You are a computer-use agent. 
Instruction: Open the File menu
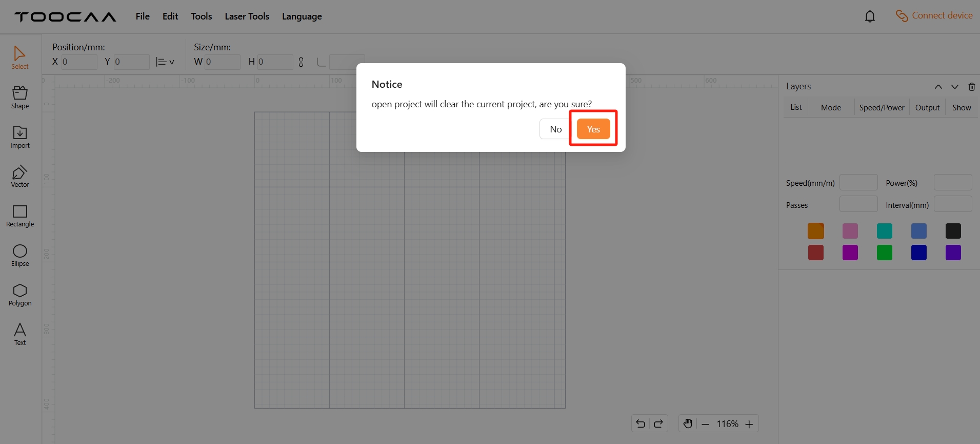coord(143,16)
